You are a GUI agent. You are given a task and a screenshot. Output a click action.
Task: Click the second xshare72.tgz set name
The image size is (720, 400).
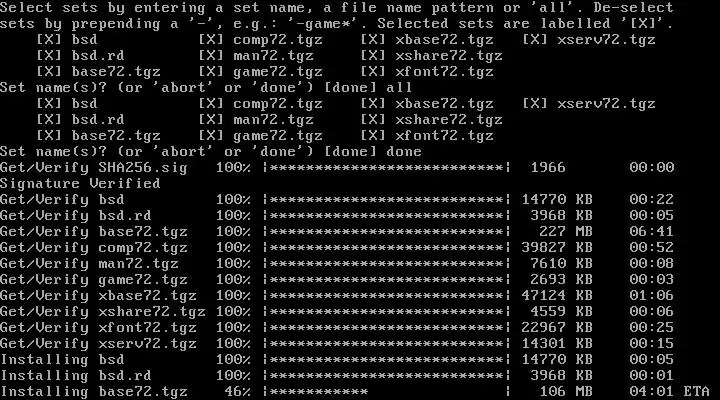coord(449,120)
